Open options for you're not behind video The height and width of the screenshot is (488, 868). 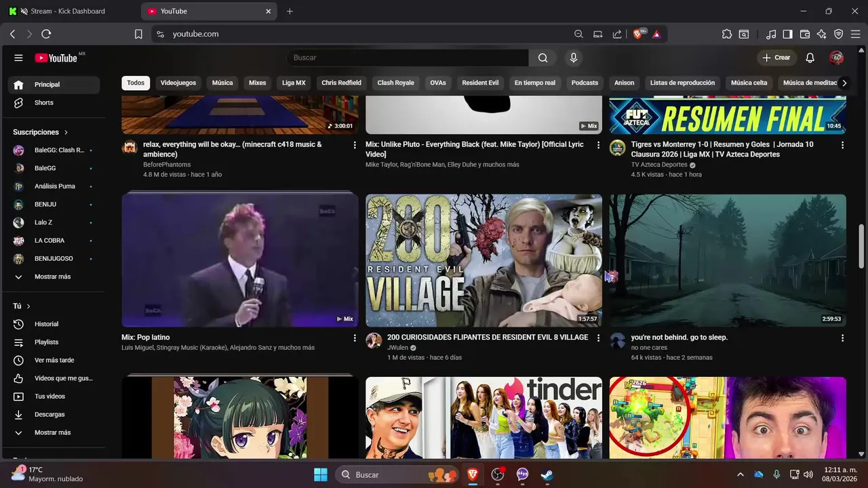(842, 338)
